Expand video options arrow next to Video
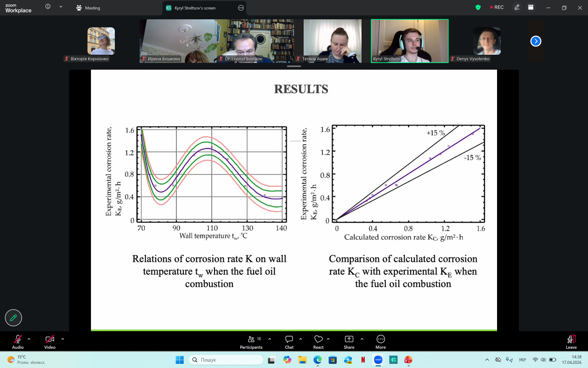Image resolution: width=588 pixels, height=368 pixels. point(62,339)
